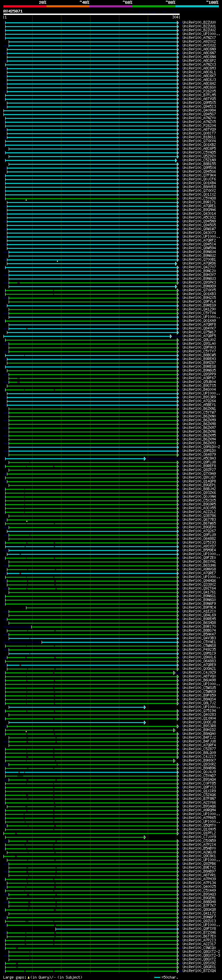Select hit label UniRef100_B5M9E4
This screenshot has height=980, width=222.
pos(199,550)
